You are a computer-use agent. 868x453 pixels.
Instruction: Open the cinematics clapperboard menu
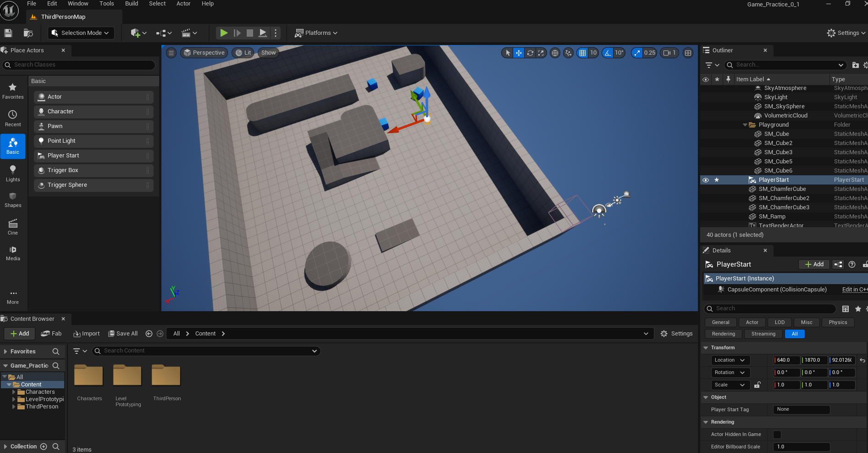189,33
